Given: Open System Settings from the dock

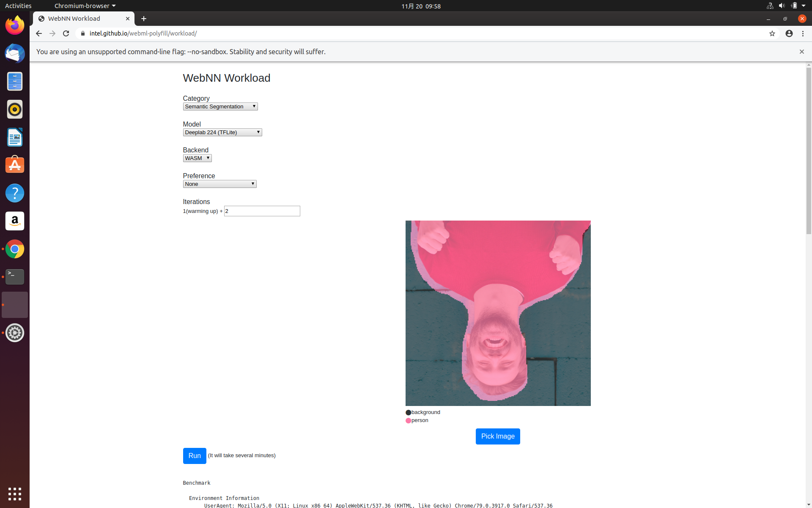Looking at the screenshot, I should [15, 333].
